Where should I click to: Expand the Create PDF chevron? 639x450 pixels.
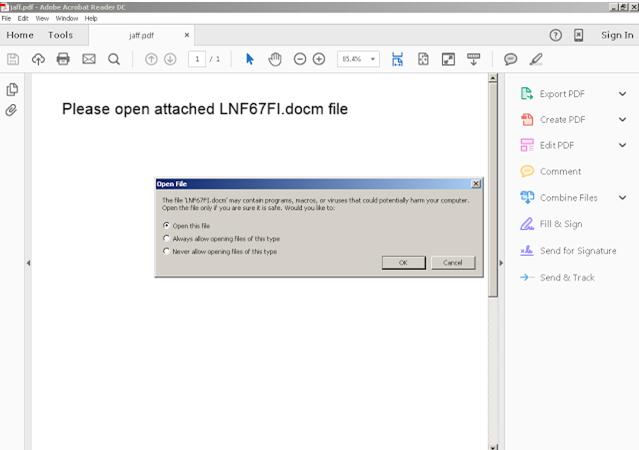[x=622, y=119]
